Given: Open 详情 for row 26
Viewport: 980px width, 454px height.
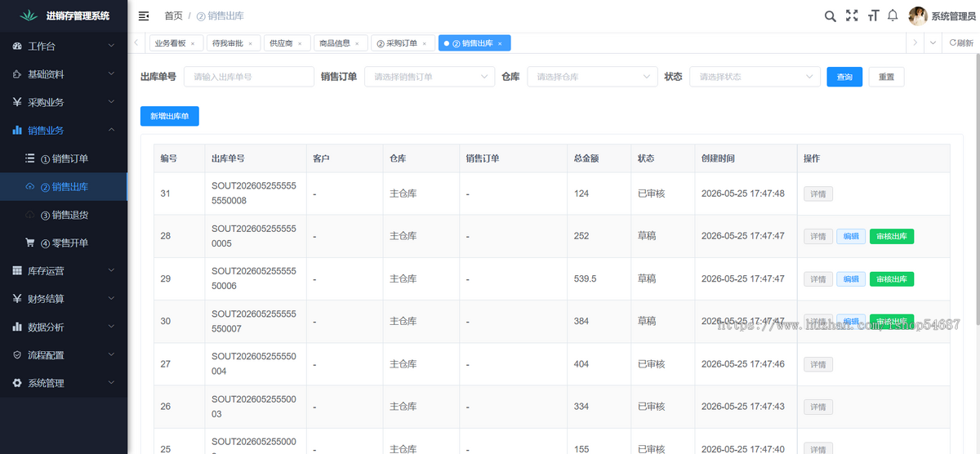Looking at the screenshot, I should pyautogui.click(x=818, y=407).
